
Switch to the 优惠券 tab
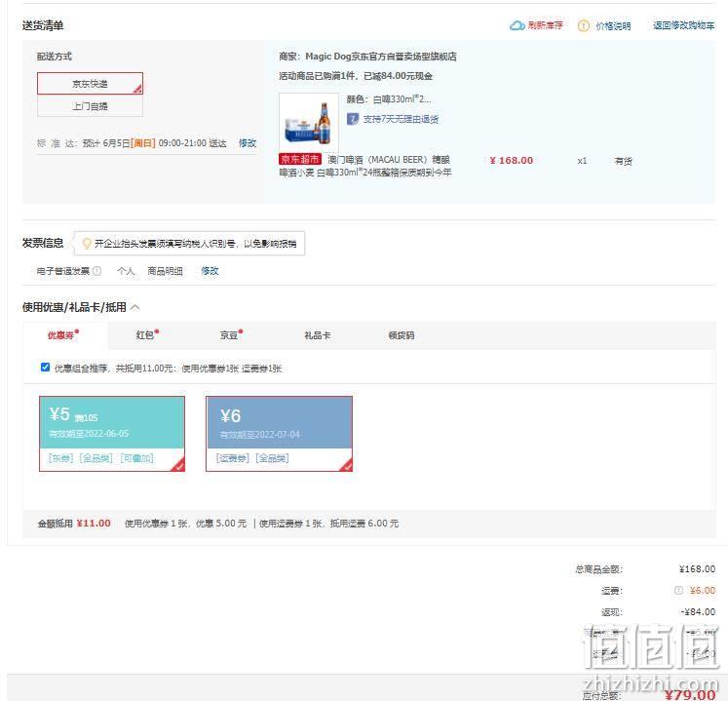[x=64, y=335]
